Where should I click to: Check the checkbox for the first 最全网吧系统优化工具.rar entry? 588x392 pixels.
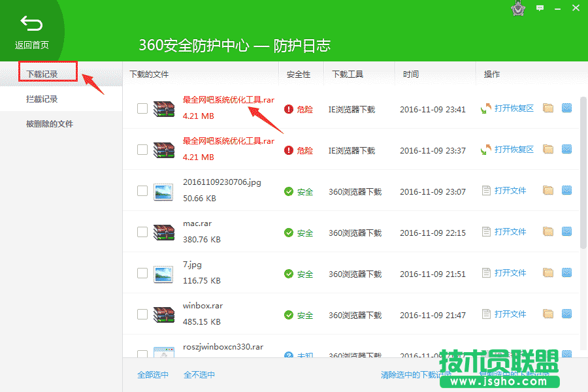tap(142, 108)
